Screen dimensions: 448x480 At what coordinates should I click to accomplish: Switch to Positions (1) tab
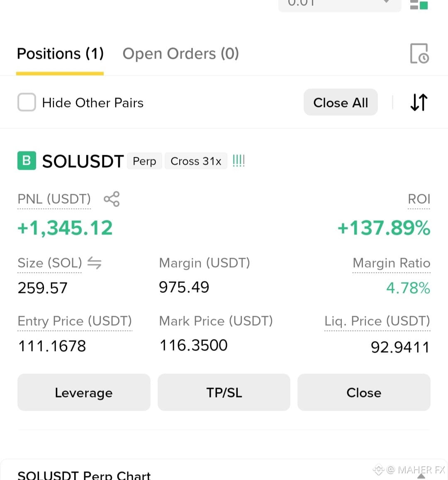[x=60, y=54]
